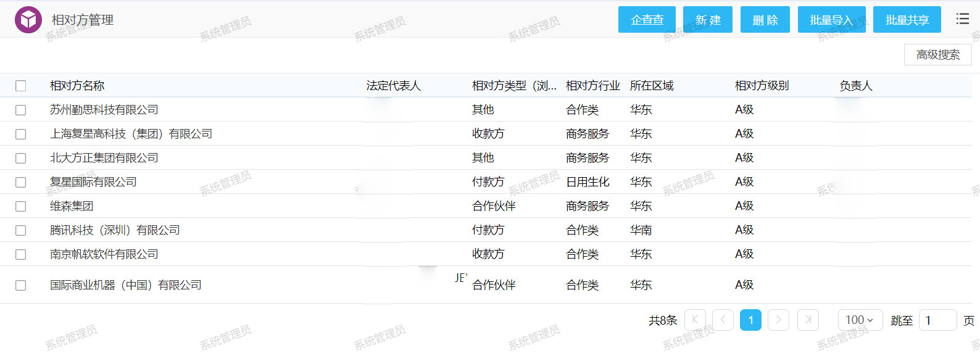Click the 相对方类型 column header
Image resolution: width=980 pixels, height=361 pixels.
(514, 86)
